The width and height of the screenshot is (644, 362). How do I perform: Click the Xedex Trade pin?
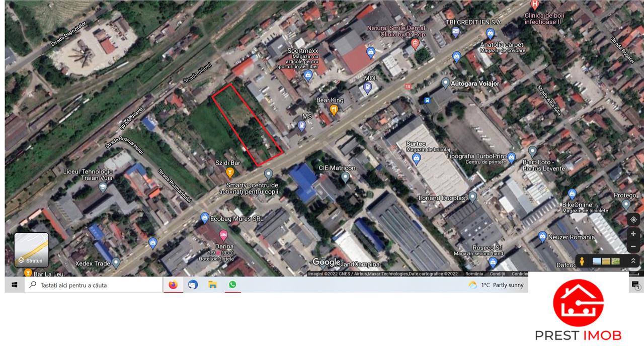116,262
